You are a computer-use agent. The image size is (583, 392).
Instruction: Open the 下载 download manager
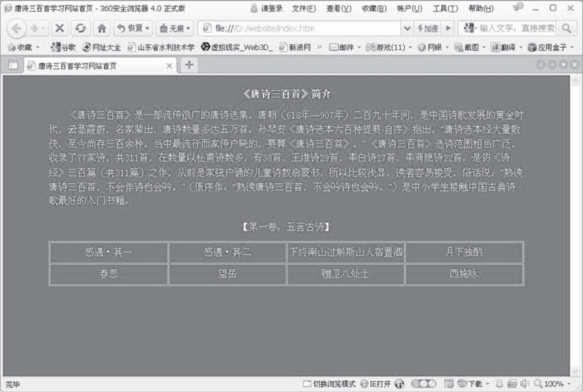pyautogui.click(x=473, y=384)
